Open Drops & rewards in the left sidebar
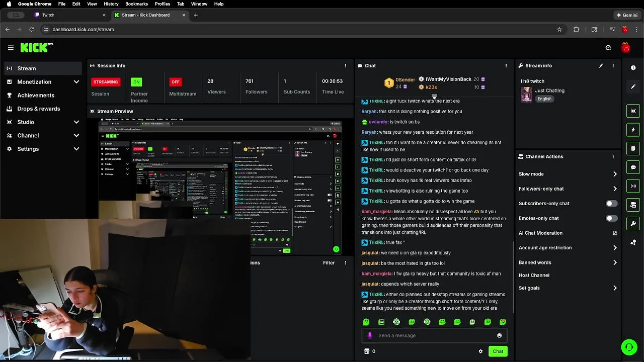 (x=42, y=109)
